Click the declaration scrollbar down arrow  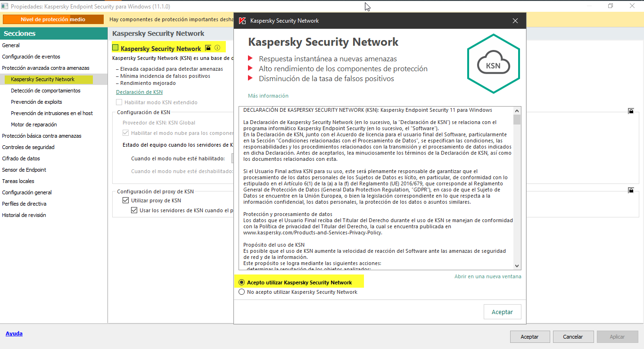tap(517, 266)
